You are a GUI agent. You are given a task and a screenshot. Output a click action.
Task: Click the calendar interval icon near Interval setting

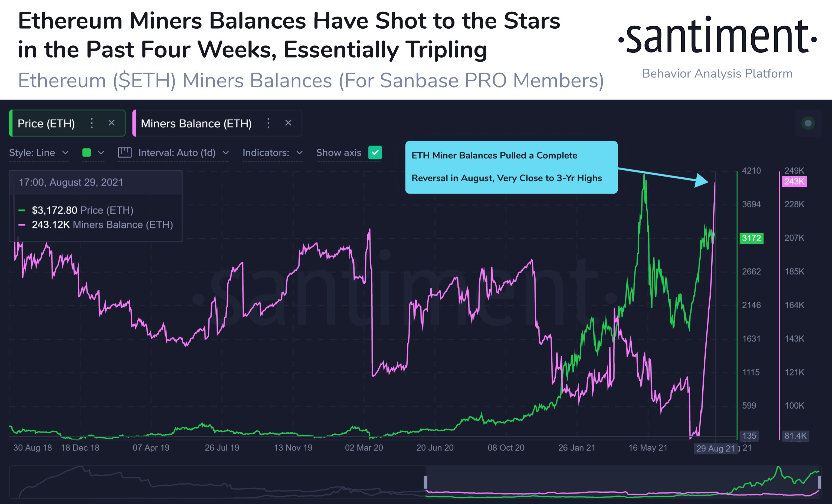(x=125, y=152)
